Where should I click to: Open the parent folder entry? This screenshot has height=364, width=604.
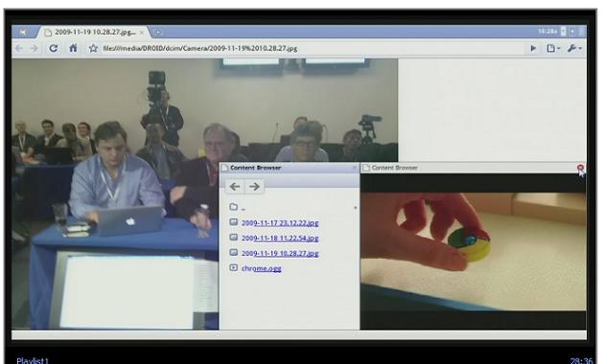(x=238, y=208)
